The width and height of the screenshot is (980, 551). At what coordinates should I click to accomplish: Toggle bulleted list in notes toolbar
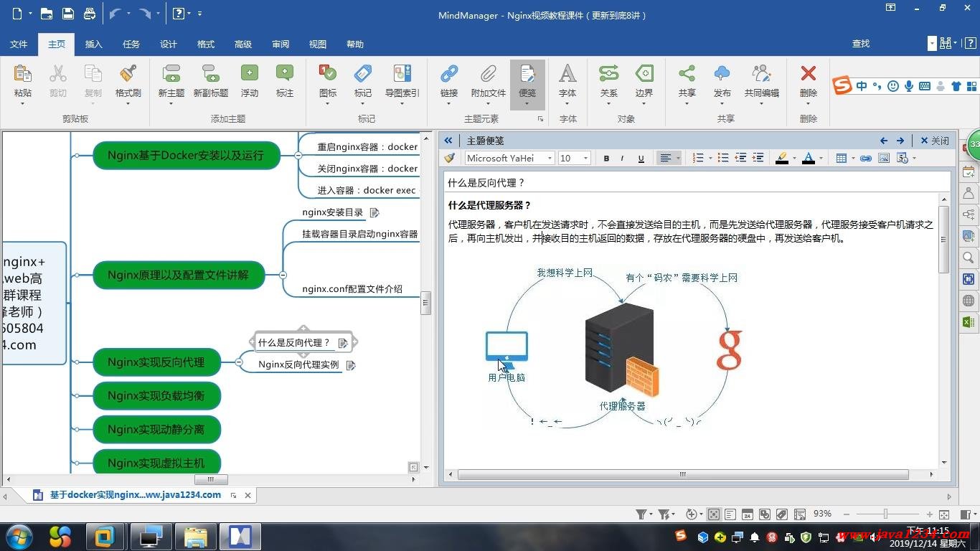click(x=723, y=158)
